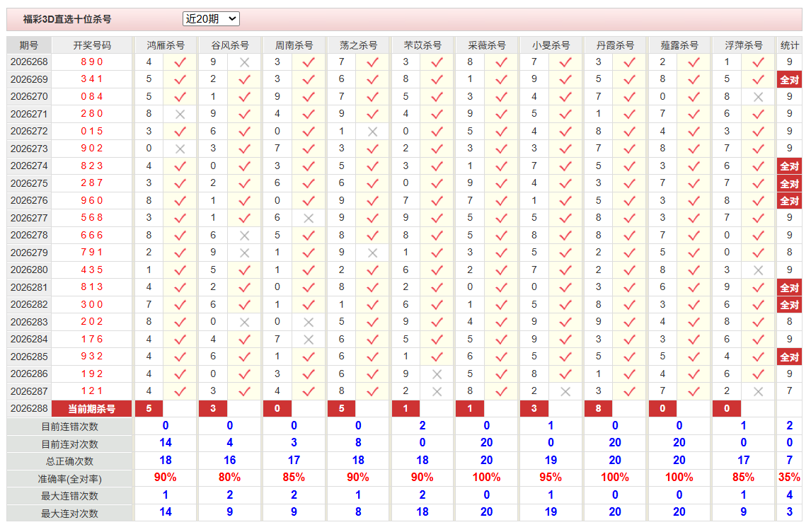811x532 pixels.
Task: Click the 福彩3D直选十位杀号 page title
Action: (67, 19)
